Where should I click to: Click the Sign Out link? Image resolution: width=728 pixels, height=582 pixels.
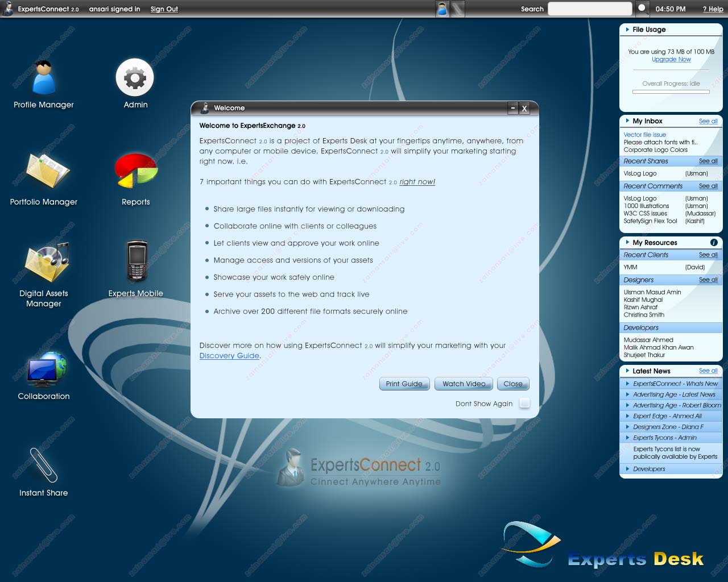pyautogui.click(x=164, y=9)
